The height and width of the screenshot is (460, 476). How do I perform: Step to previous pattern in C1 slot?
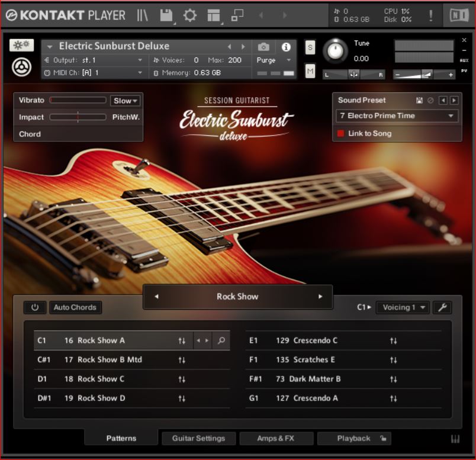198,340
